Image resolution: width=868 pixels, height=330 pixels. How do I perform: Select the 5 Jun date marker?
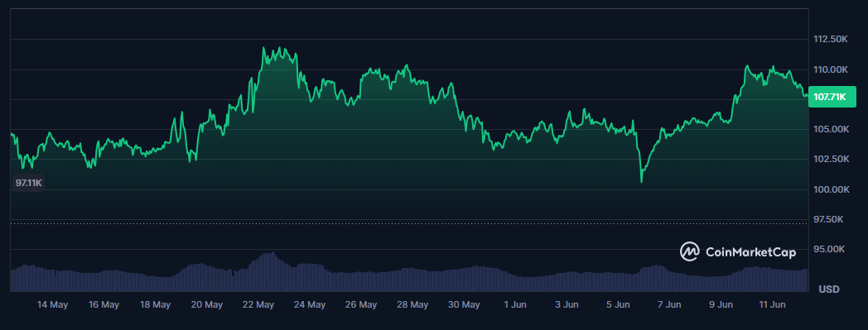pos(618,304)
